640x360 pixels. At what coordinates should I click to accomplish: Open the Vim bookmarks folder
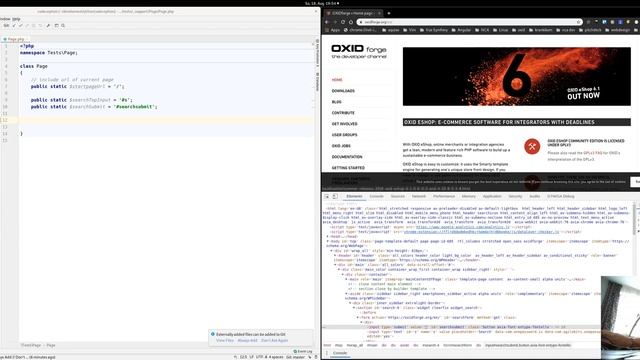(x=410, y=30)
